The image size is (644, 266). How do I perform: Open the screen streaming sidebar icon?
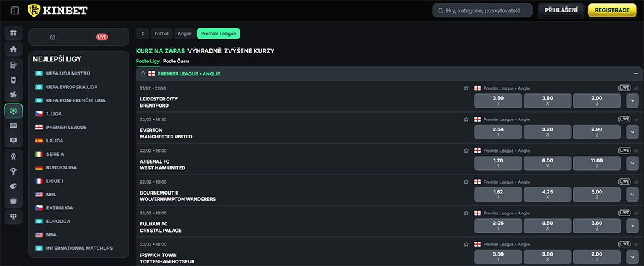pyautogui.click(x=14, y=140)
